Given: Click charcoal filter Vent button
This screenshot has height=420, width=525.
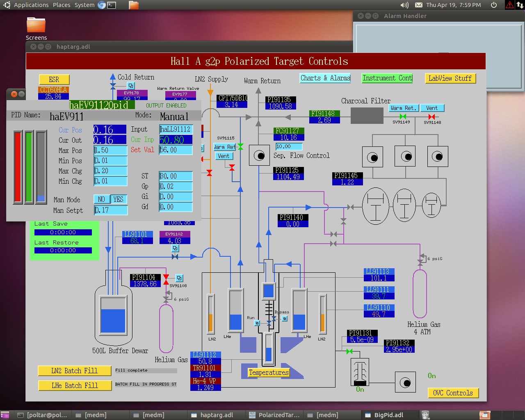Looking at the screenshot, I should pos(432,108).
